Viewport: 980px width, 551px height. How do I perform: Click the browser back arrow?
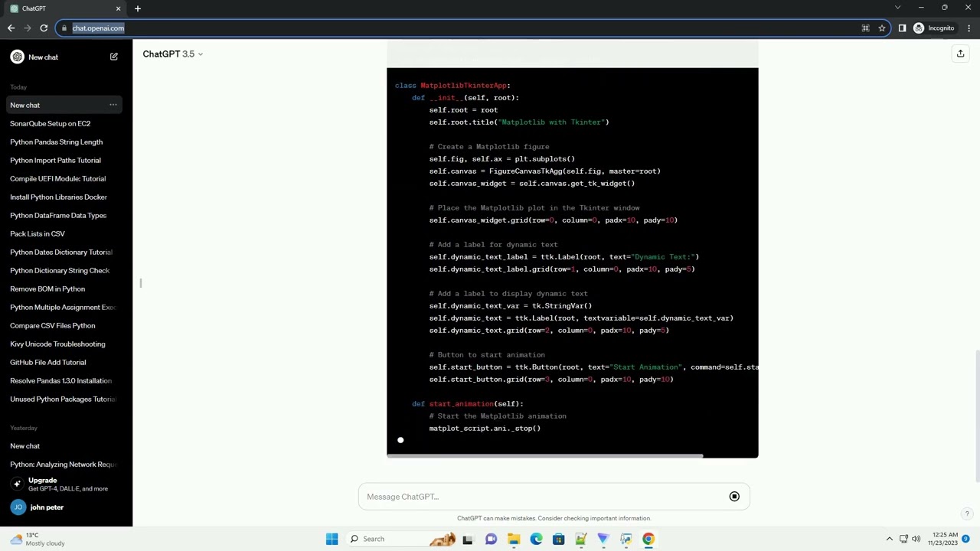tap(11, 28)
